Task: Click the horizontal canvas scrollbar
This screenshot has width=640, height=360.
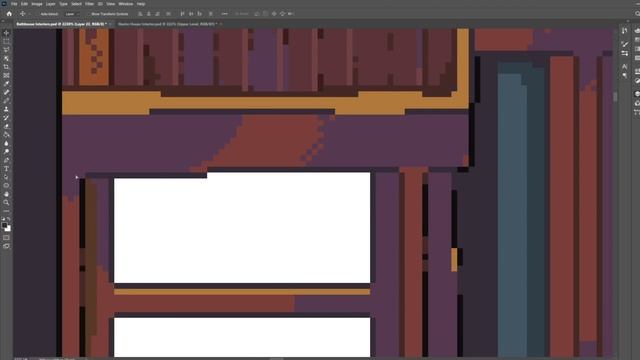Action: point(276,358)
